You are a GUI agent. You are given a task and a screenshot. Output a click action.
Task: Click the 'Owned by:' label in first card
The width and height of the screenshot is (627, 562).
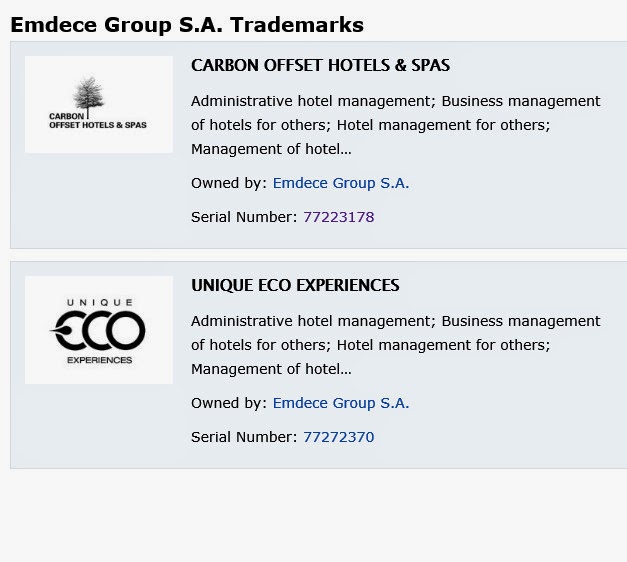click(229, 183)
